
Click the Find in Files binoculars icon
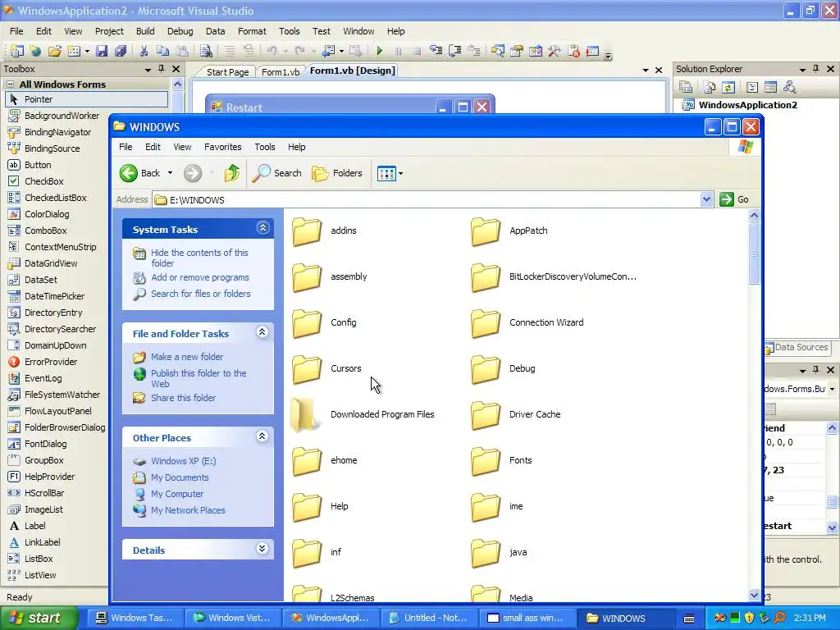pos(206,51)
